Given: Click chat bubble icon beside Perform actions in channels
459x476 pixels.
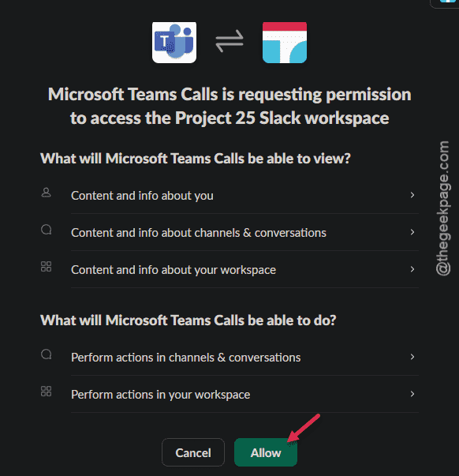Looking at the screenshot, I should (46, 354).
